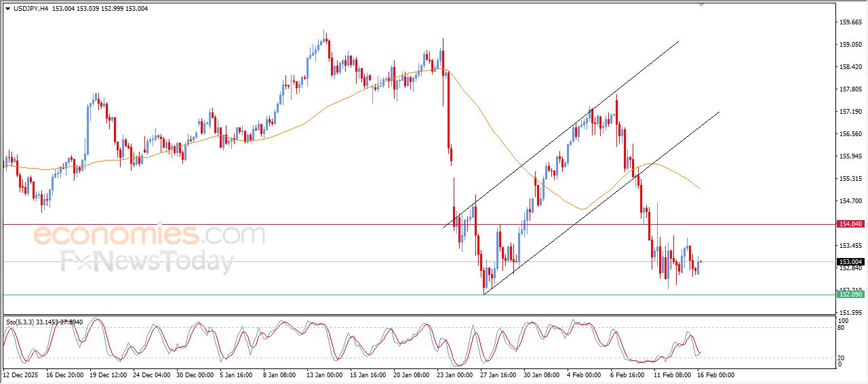868x384 pixels.
Task: Click the economies.com watermark logo
Action: [x=149, y=236]
